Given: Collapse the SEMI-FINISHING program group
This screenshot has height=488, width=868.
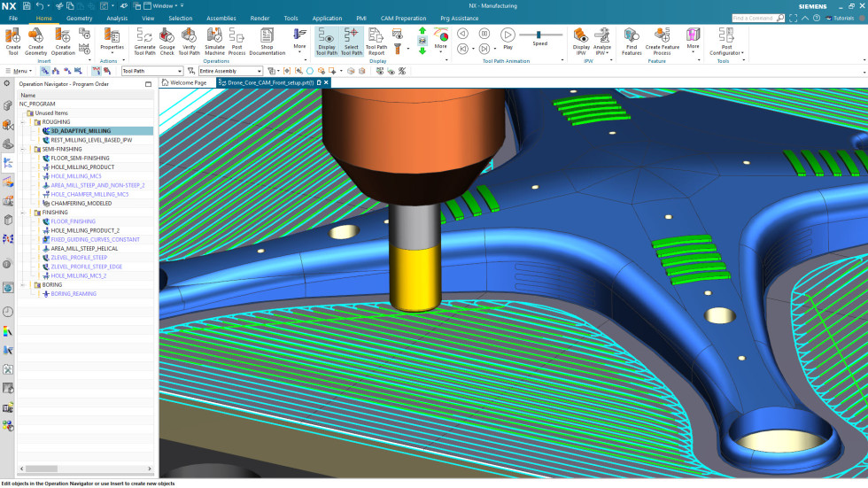Looking at the screenshot, I should (24, 149).
